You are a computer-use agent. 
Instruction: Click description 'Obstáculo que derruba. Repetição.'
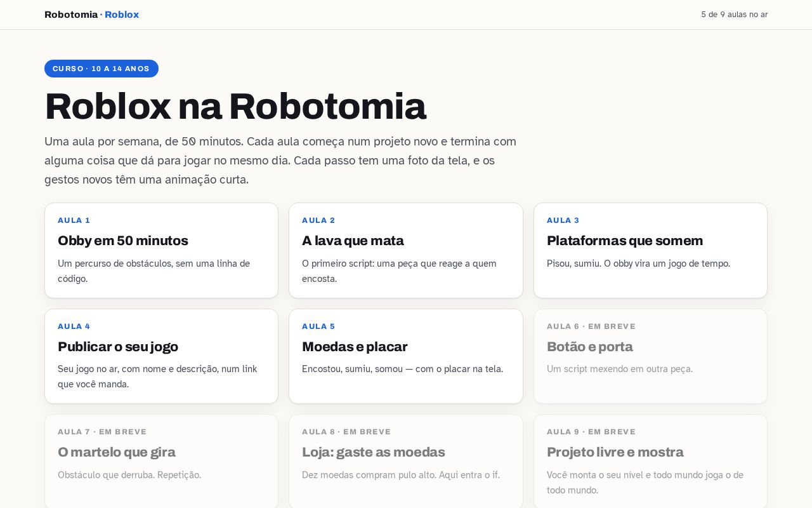pyautogui.click(x=129, y=475)
